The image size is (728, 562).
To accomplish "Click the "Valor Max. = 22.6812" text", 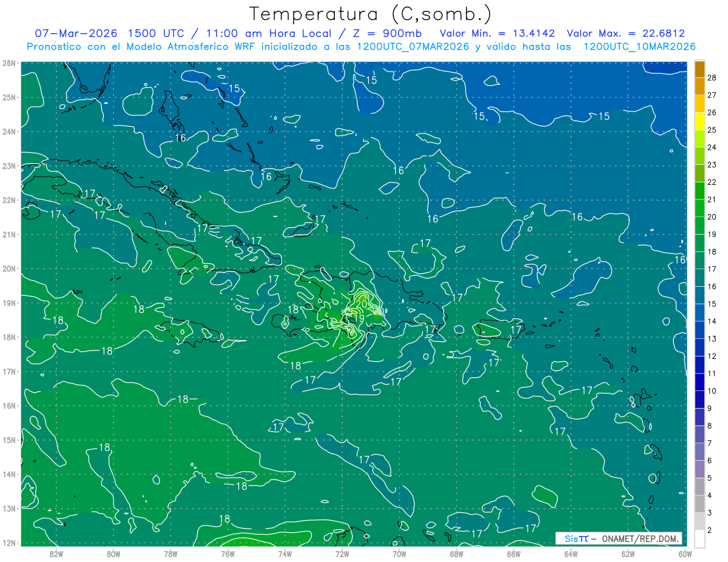I will pyautogui.click(x=626, y=33).
